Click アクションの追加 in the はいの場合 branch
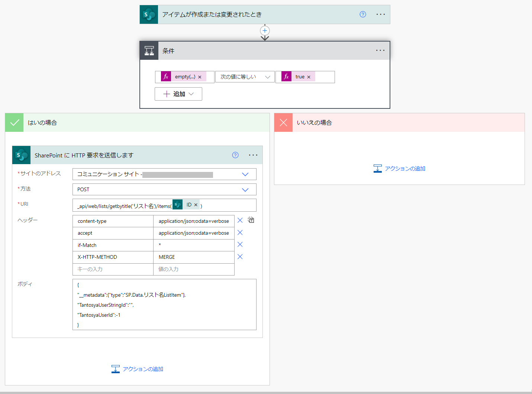 138,369
